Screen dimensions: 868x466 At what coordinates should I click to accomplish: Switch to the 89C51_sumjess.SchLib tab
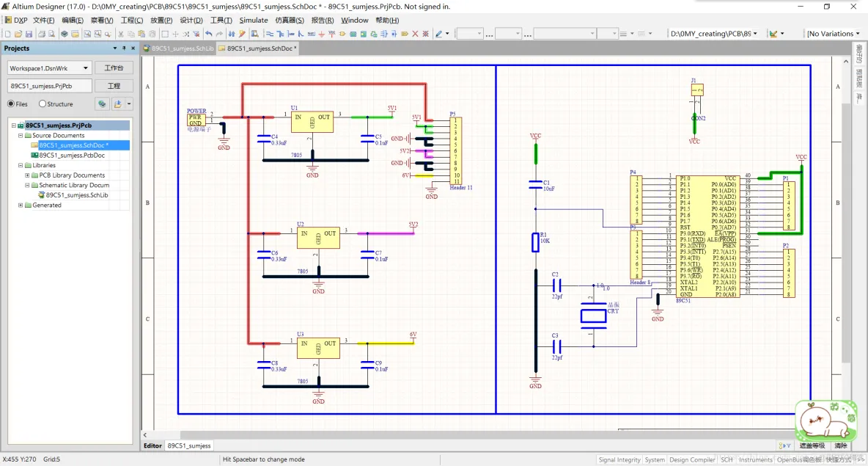(x=178, y=48)
